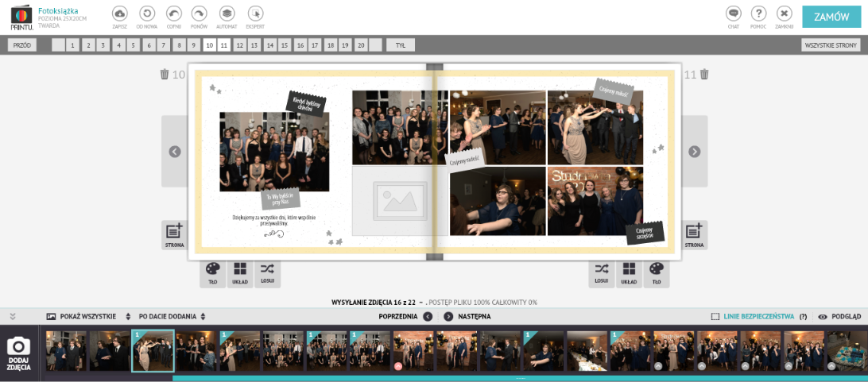Select page 12 in page navigator
This screenshot has height=382, width=868.
tap(239, 45)
